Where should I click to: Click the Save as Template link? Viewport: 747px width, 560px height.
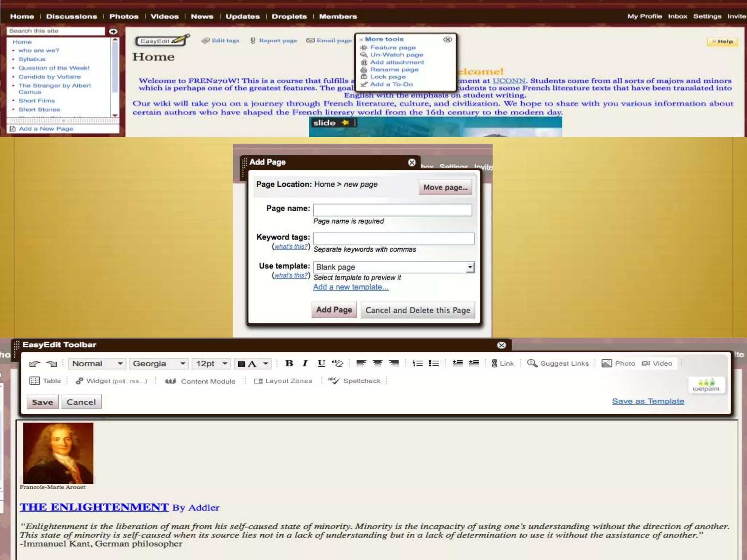click(x=648, y=401)
